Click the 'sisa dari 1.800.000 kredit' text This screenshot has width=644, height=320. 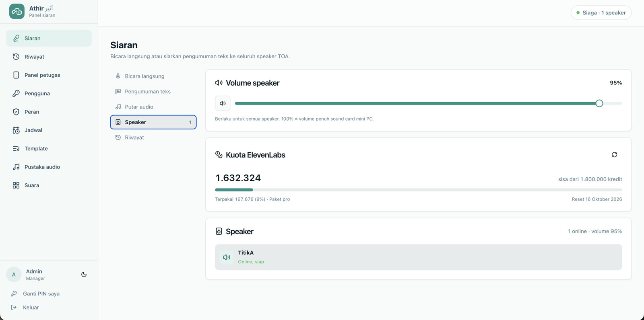pyautogui.click(x=590, y=179)
